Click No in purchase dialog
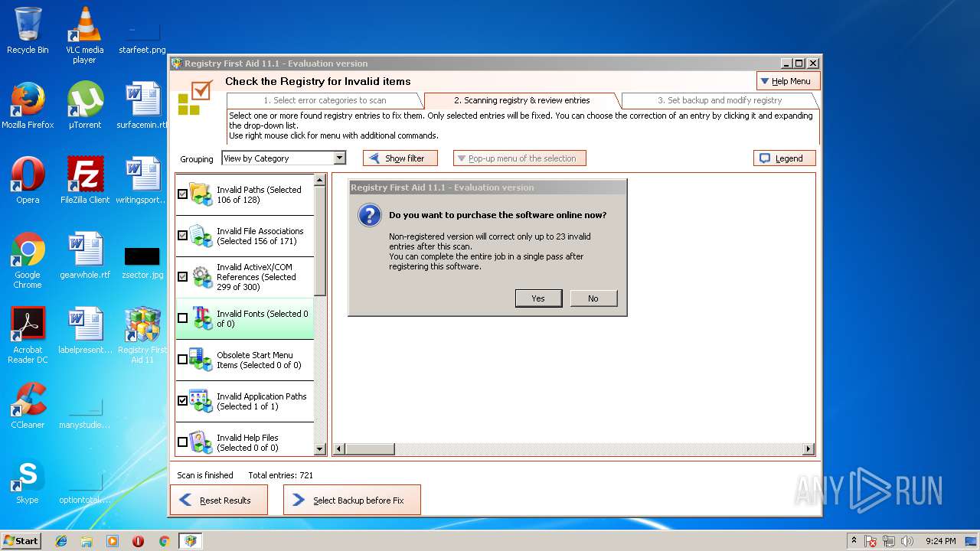The height and width of the screenshot is (551, 980). (x=593, y=298)
